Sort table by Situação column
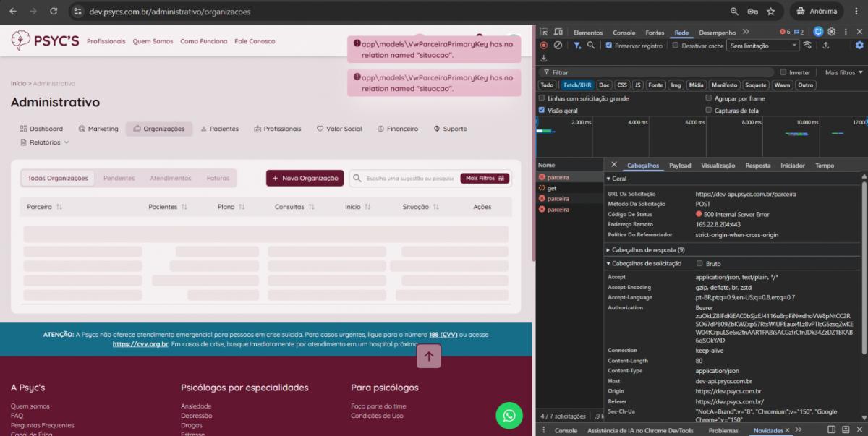 (x=421, y=207)
